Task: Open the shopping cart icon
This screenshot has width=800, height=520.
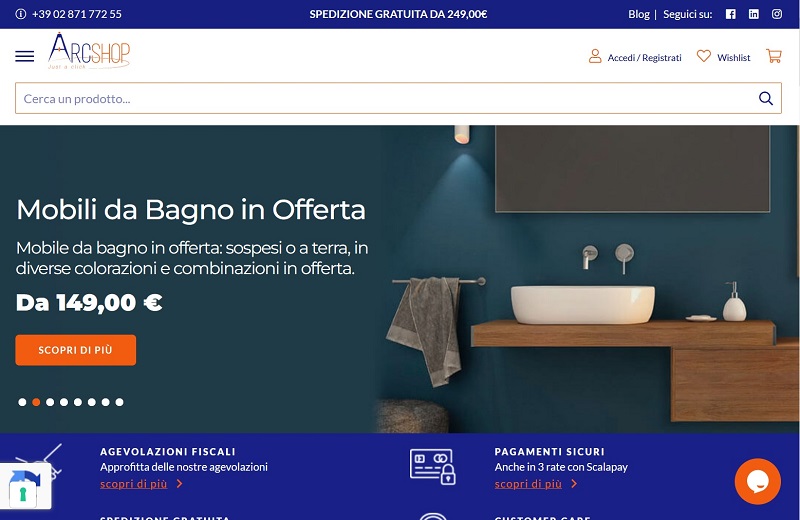Action: pos(774,56)
